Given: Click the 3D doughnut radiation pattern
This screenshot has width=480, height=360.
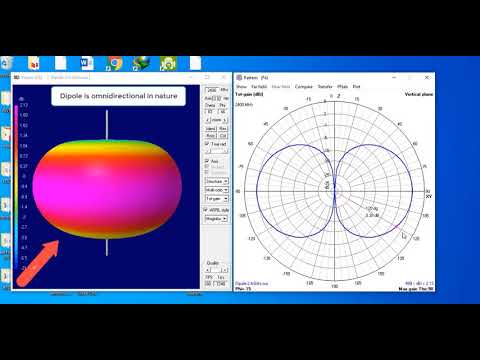Looking at the screenshot, I should [107, 189].
